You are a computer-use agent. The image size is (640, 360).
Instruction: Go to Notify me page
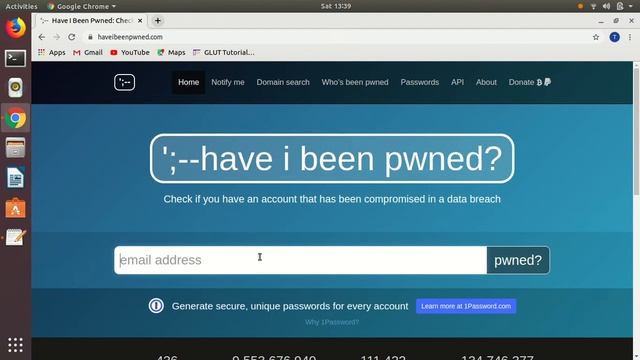228,82
